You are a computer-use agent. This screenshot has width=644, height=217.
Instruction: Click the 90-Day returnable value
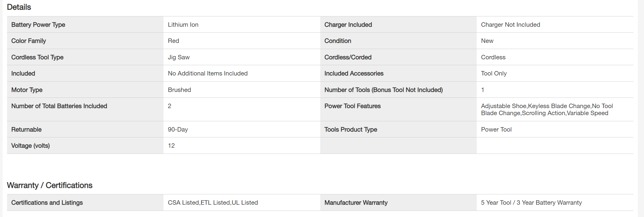click(178, 129)
